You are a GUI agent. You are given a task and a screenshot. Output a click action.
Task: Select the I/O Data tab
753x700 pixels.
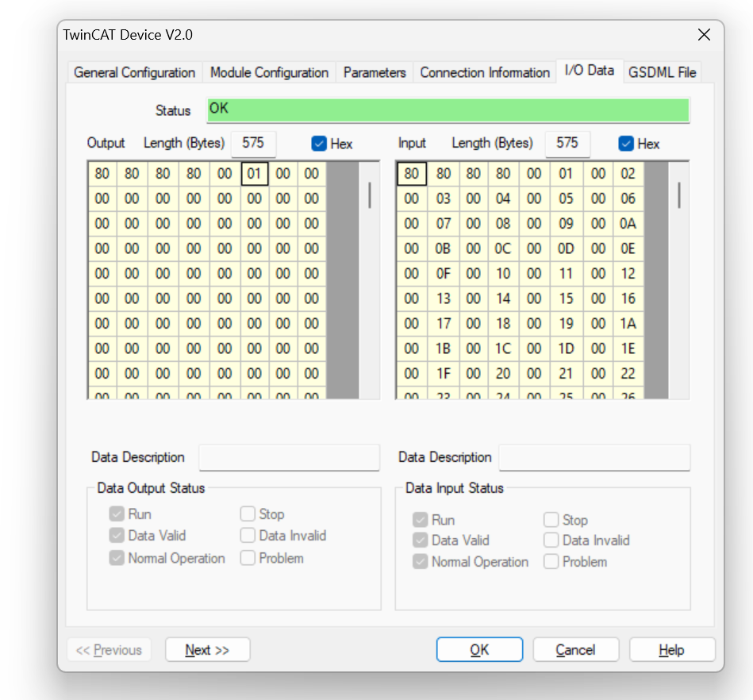coord(590,71)
